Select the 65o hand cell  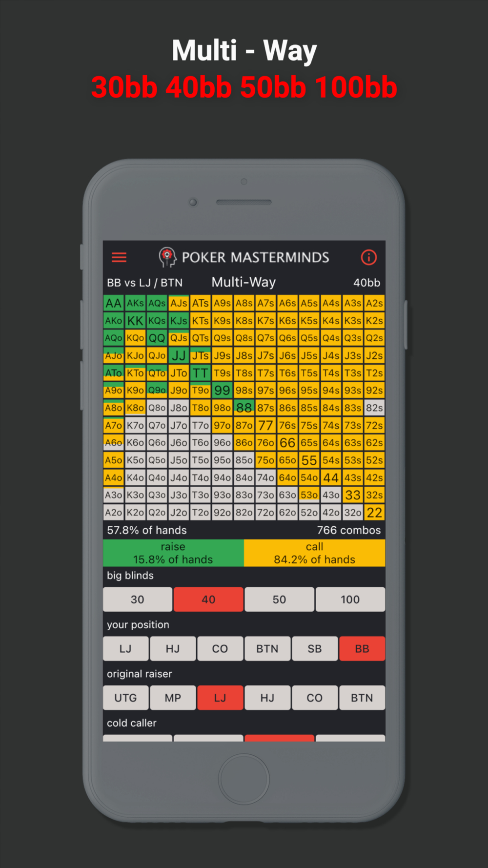(287, 460)
